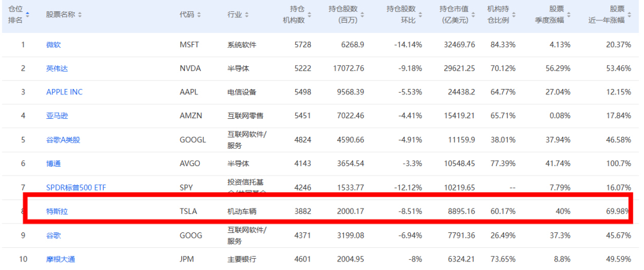The image size is (644, 270).
Task: Open the 亚马逊 stock link
Action: coord(57,116)
